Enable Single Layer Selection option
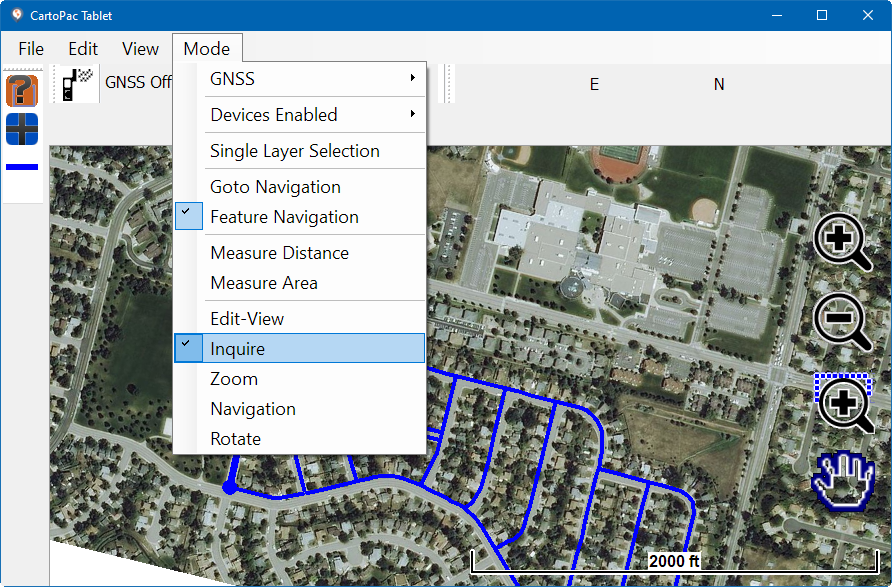 tap(294, 151)
